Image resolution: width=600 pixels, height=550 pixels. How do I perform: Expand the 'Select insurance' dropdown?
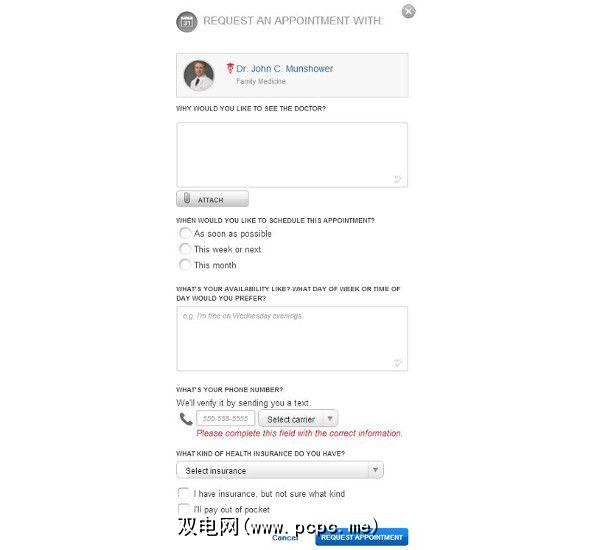coord(280,470)
